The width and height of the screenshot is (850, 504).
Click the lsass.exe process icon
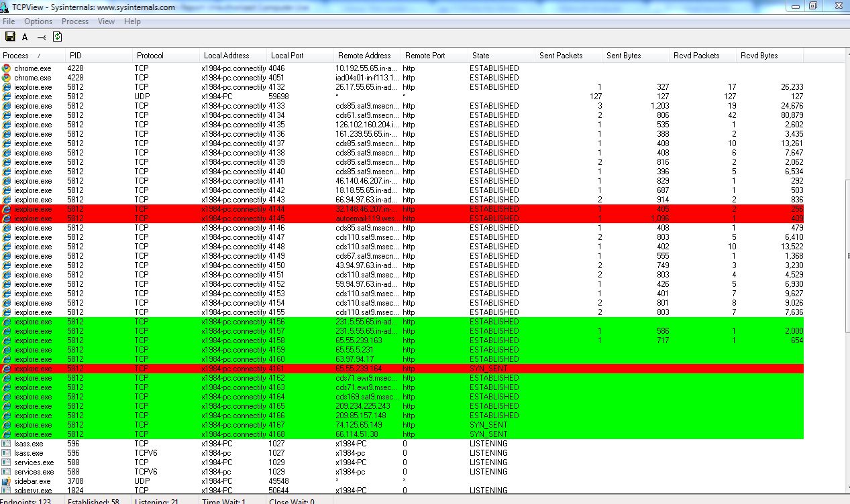pyautogui.click(x=6, y=444)
